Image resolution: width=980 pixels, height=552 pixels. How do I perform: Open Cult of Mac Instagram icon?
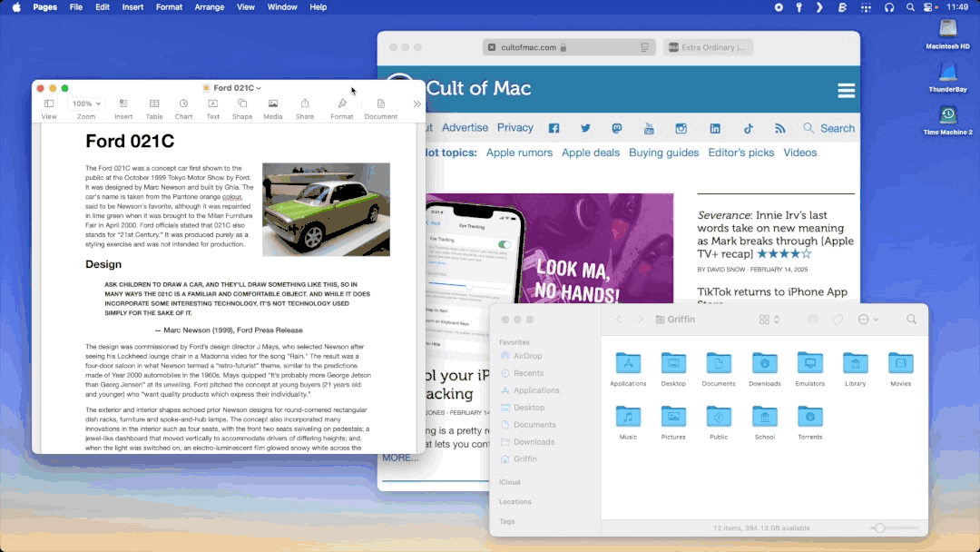(x=681, y=128)
